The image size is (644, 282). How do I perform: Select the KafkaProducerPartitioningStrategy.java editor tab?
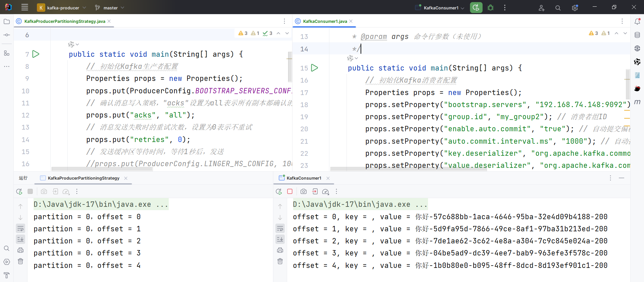(x=65, y=21)
